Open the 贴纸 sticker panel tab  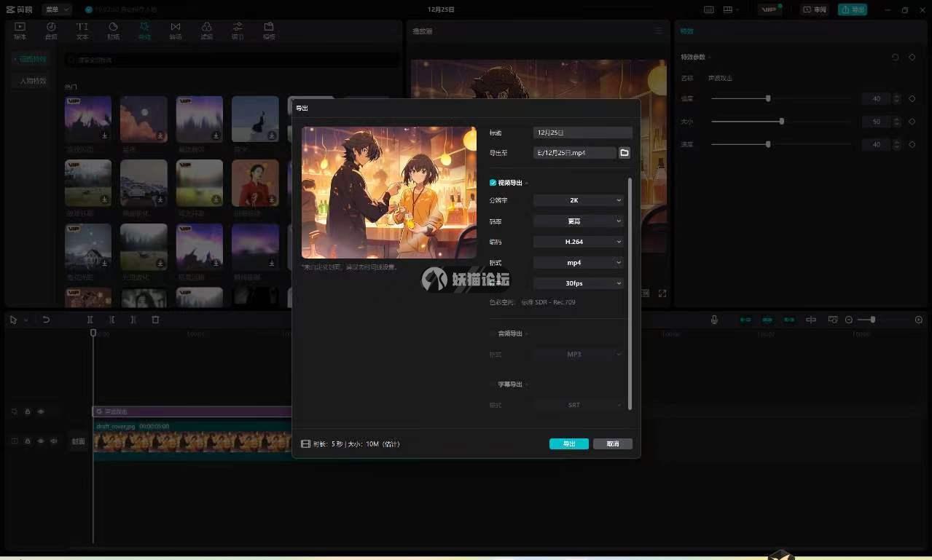tap(113, 31)
